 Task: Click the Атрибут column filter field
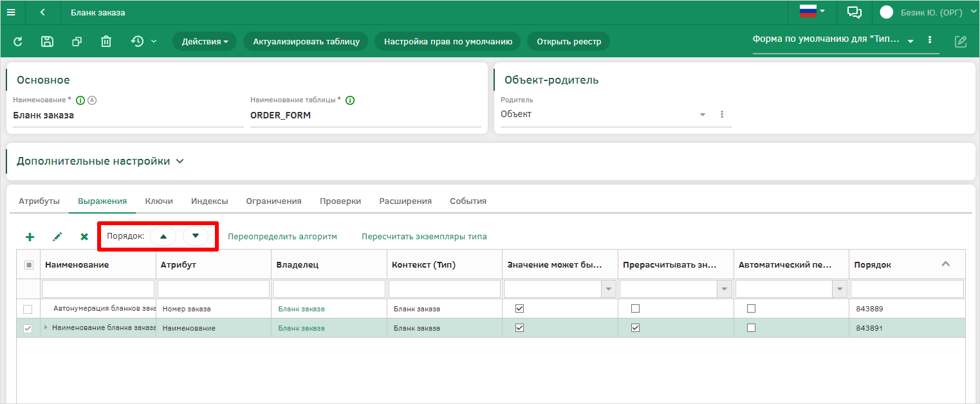pyautogui.click(x=214, y=289)
